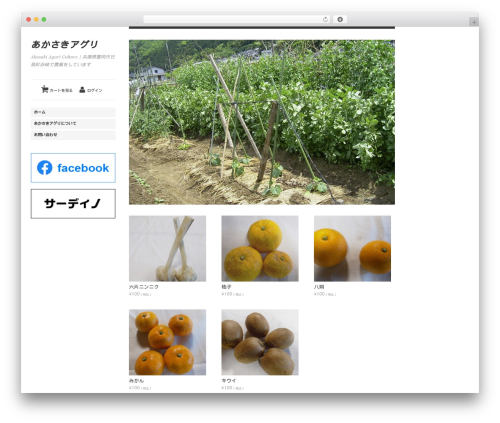Click the 柚子 product name
The image size is (500, 423).
click(x=226, y=287)
